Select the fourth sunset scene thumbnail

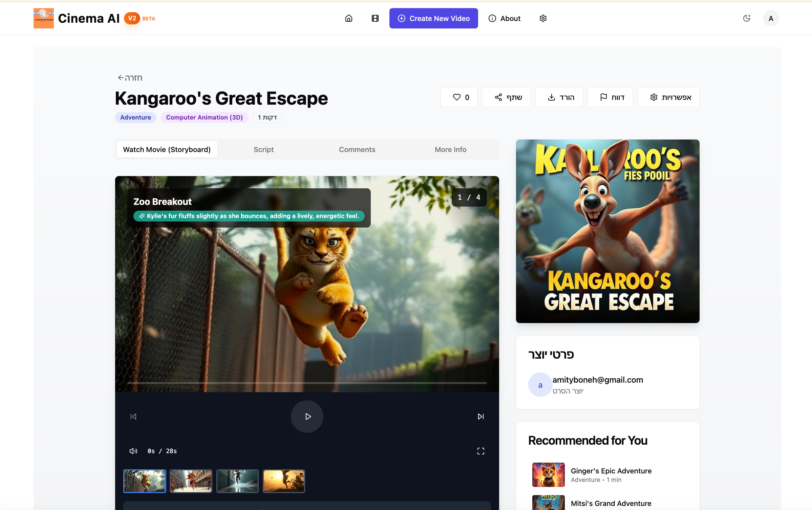pyautogui.click(x=284, y=481)
